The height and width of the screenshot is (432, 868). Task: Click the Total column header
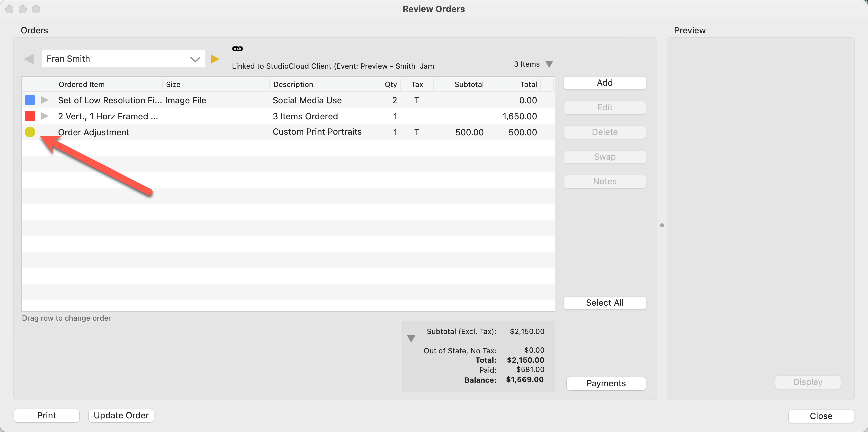point(528,84)
